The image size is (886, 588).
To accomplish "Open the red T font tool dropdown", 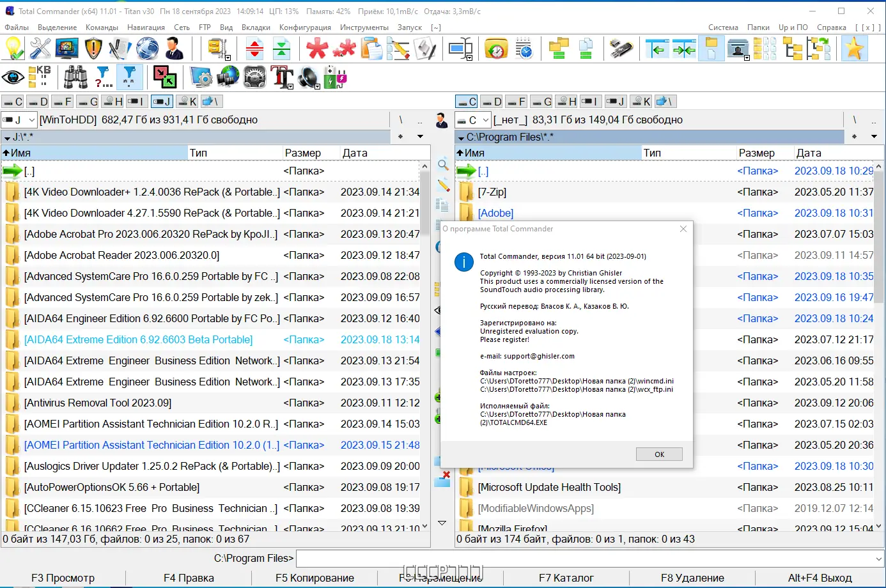I will 290,86.
